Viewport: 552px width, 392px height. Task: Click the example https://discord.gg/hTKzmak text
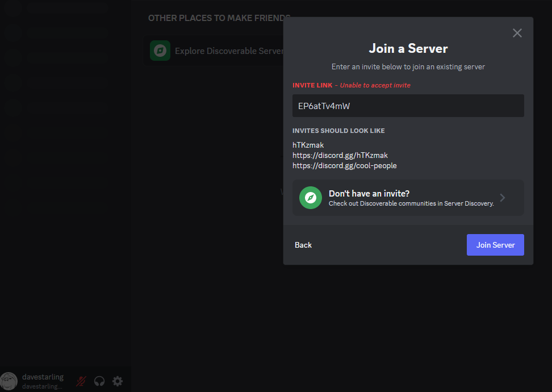click(x=340, y=155)
